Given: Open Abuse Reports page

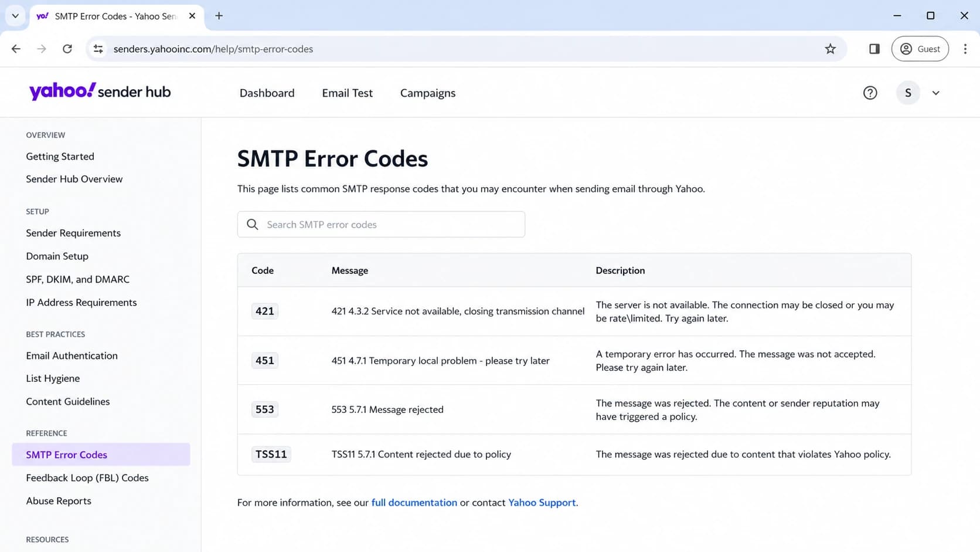Looking at the screenshot, I should click(59, 500).
